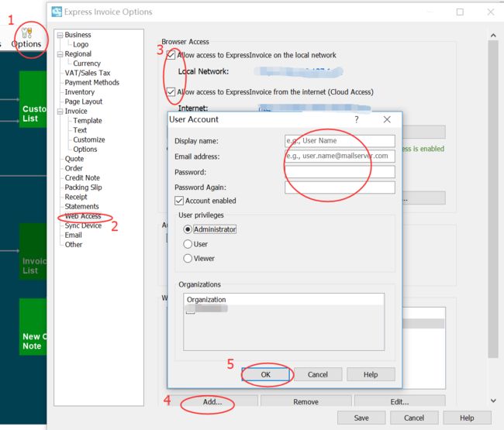Click Add... to add a web user
Image resolution: width=504 pixels, height=430 pixels.
point(212,401)
